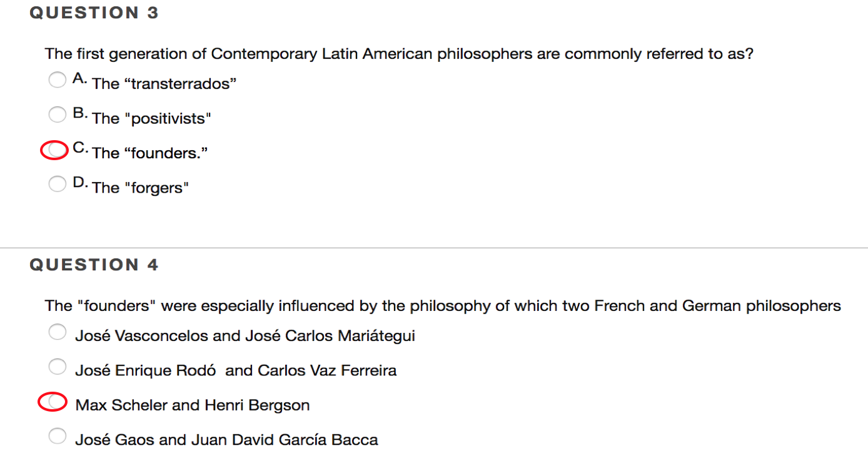Click the "José Gaos and Juan David García Bacca" text
Viewport: 868px width, 458px height.
click(226, 440)
